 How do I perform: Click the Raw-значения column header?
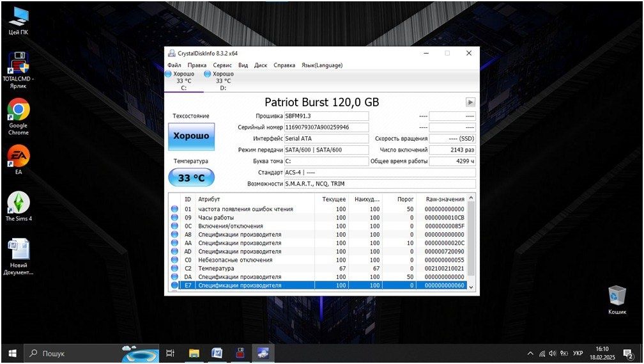441,199
